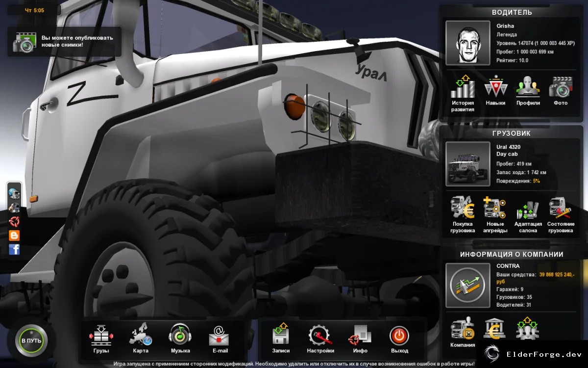Open the Грузы freight market
This screenshot has width=588, height=368.
point(101,339)
